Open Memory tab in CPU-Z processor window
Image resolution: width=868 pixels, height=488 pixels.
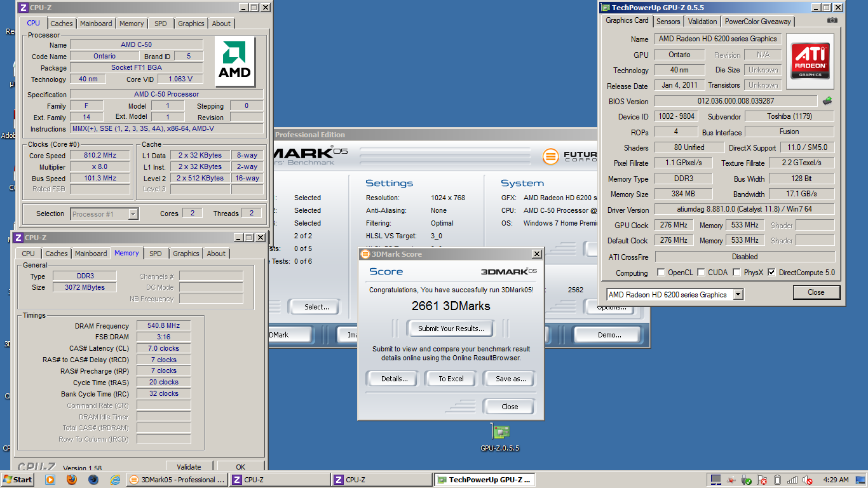tap(132, 24)
